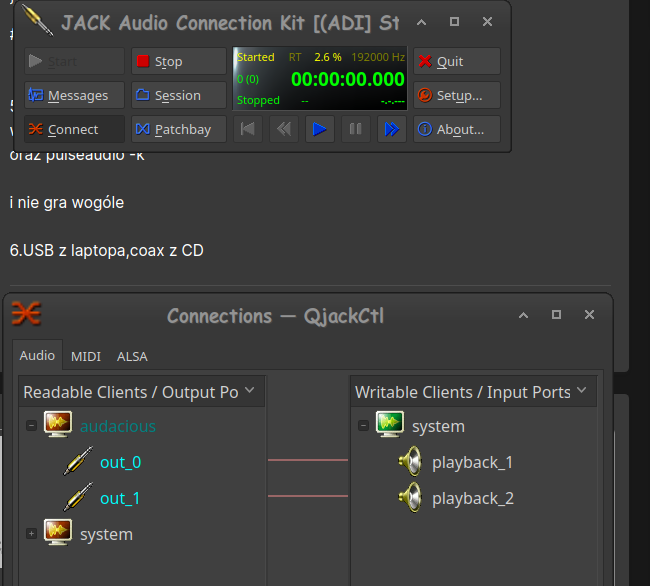The height and width of the screenshot is (586, 650).
Task: Roll up the JACK Audio Connection Kit window
Action: click(421, 22)
